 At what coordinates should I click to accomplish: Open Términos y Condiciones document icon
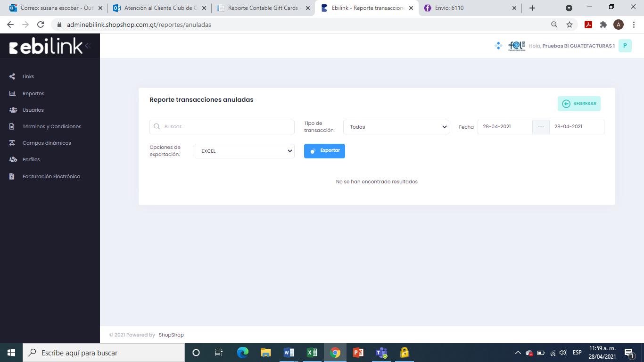point(12,126)
